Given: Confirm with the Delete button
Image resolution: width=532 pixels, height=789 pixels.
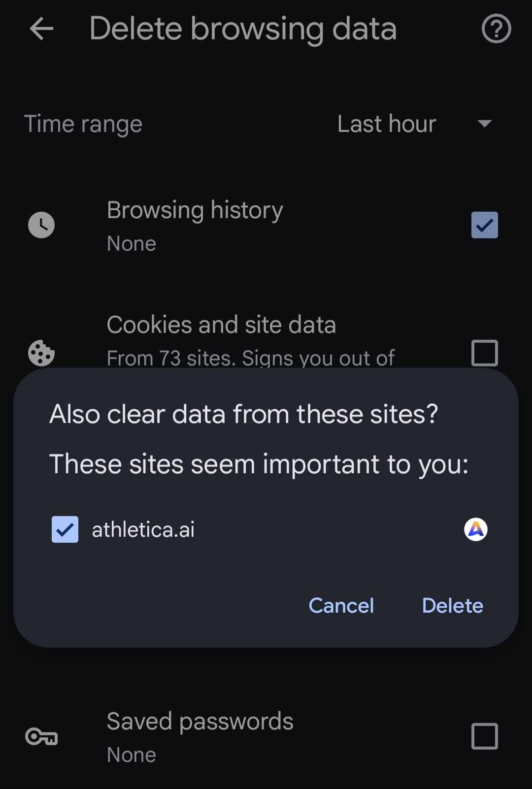Looking at the screenshot, I should (452, 605).
